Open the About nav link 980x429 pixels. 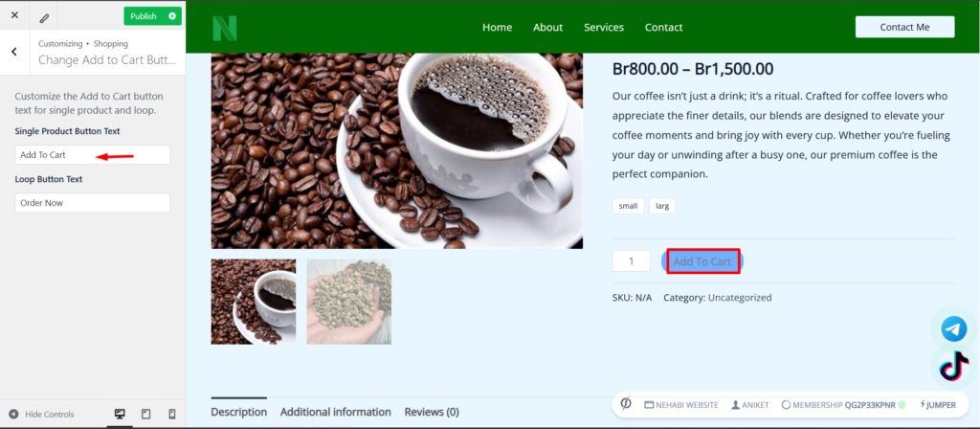(x=548, y=28)
